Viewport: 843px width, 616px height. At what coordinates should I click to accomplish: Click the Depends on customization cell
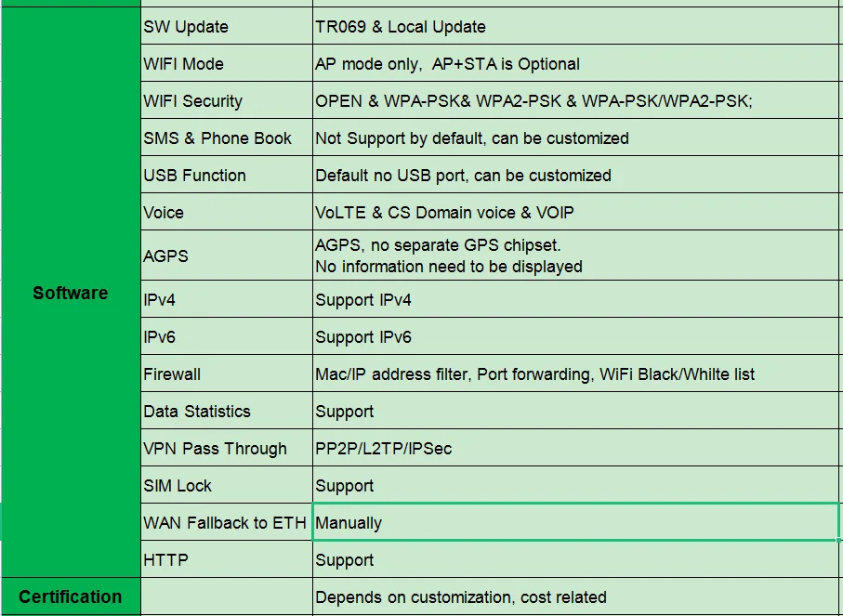(576, 597)
